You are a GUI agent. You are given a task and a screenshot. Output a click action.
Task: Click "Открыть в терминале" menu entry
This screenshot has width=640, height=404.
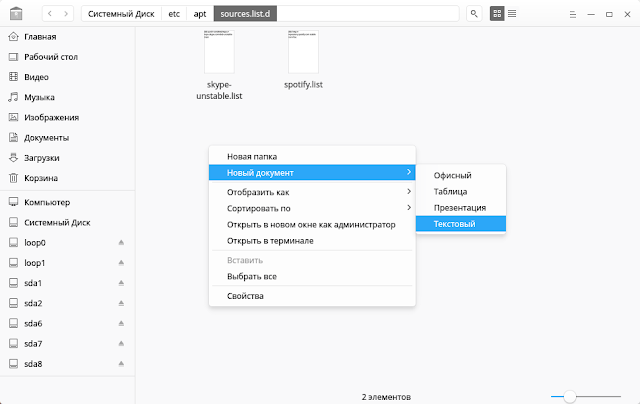[x=270, y=240]
